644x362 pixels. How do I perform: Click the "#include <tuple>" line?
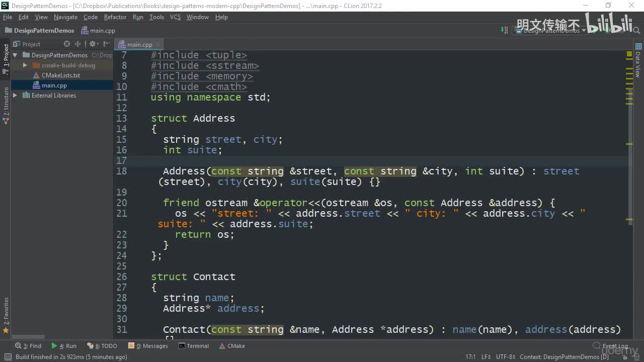[x=199, y=55]
